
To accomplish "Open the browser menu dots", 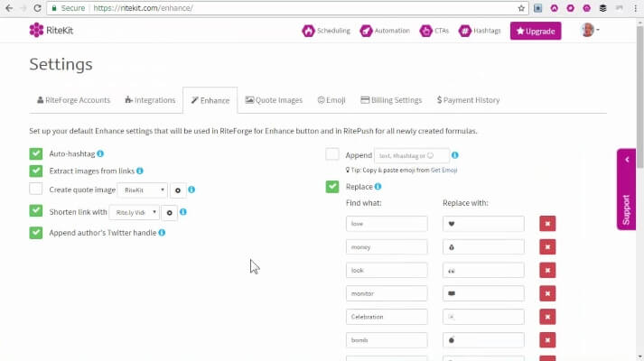I will pyautogui.click(x=635, y=8).
